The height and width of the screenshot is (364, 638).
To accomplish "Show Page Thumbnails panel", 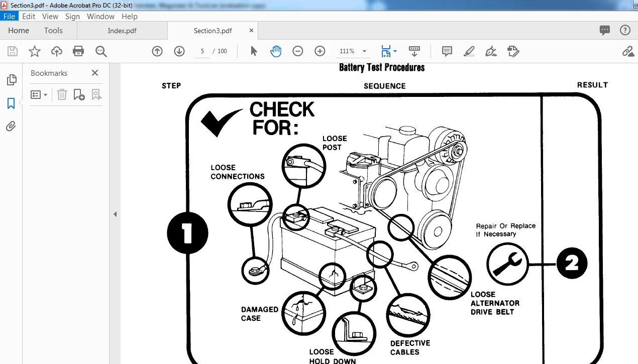I will [11, 80].
